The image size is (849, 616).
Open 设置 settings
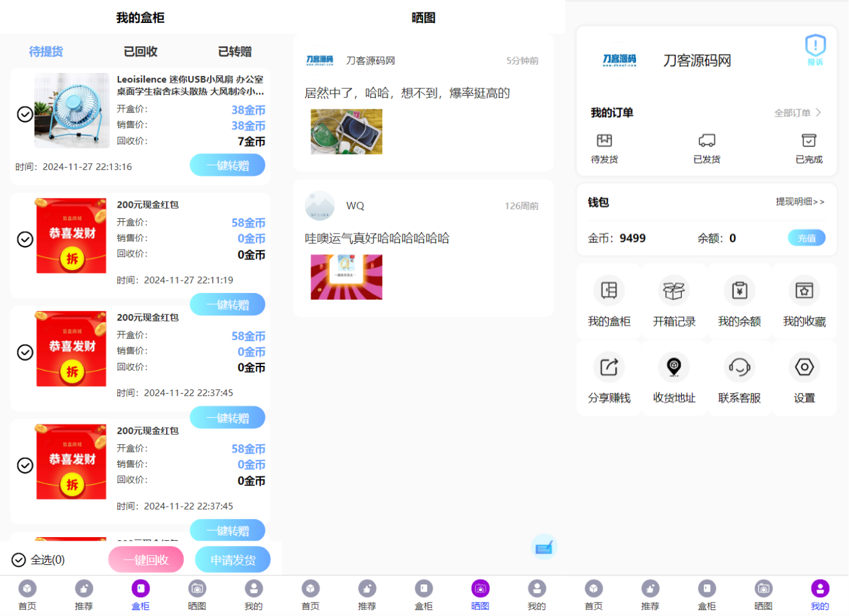tap(804, 378)
